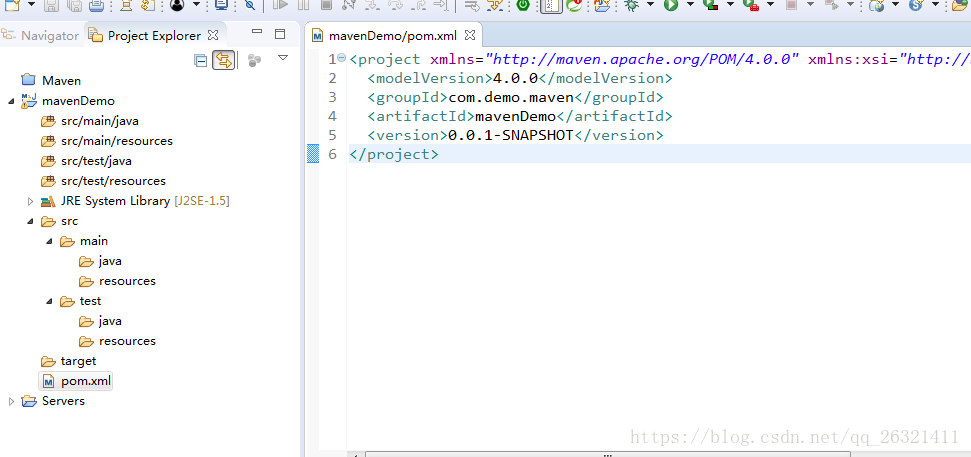Image resolution: width=971 pixels, height=457 pixels.
Task: Close the mavenDemo/pom.xml editor tab
Action: pyautogui.click(x=470, y=35)
